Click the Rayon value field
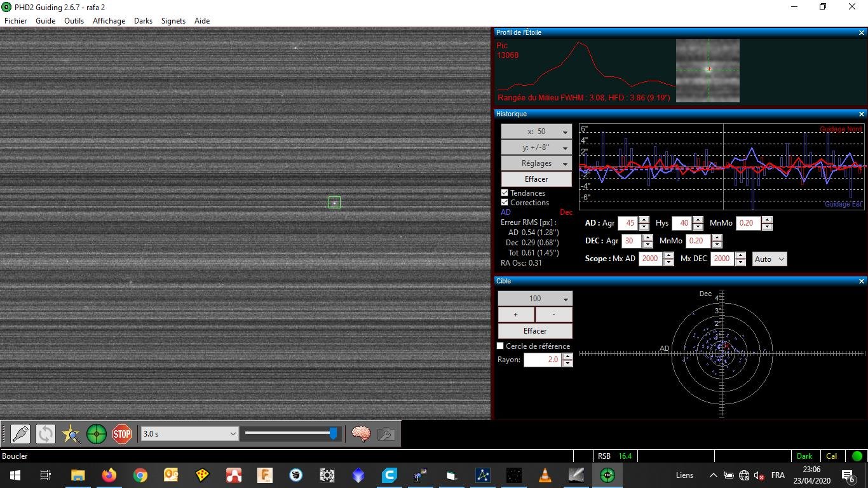The width and height of the screenshot is (868, 488). tap(543, 360)
